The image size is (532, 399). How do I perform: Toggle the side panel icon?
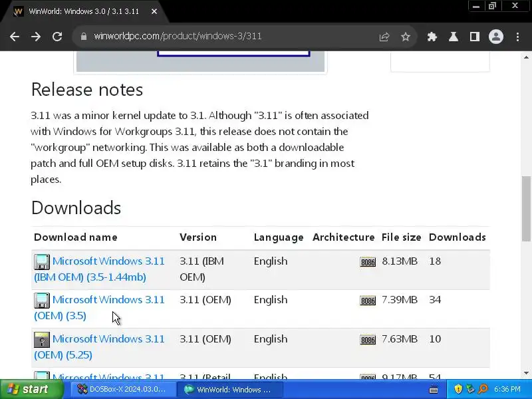point(475,37)
